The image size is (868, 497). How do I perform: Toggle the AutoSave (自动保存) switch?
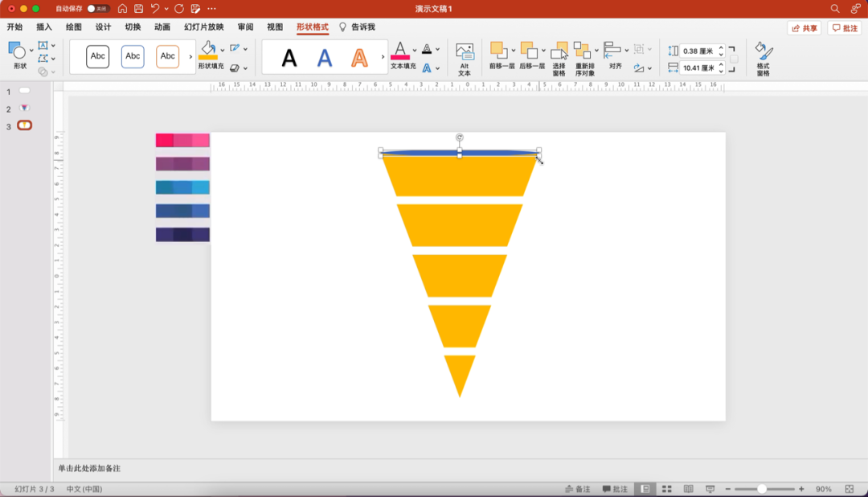(x=98, y=8)
